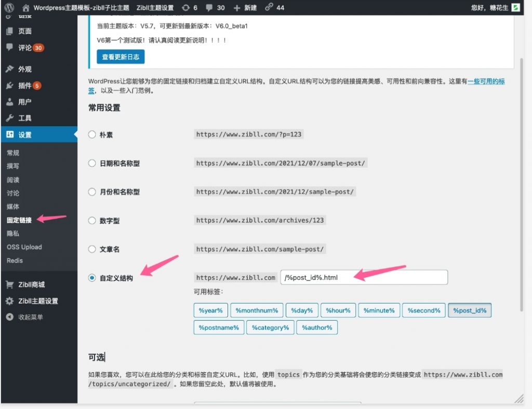
Task: Open Redis submenu item
Action: point(15,261)
